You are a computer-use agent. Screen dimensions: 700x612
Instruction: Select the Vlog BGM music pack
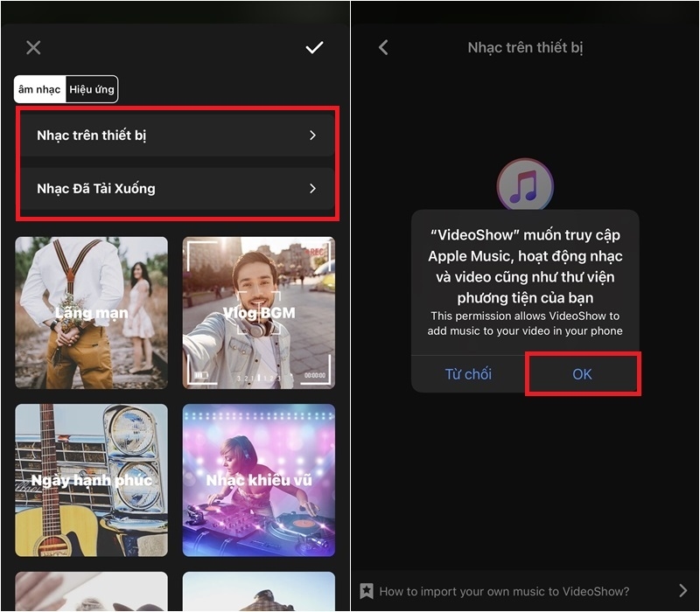coord(258,311)
